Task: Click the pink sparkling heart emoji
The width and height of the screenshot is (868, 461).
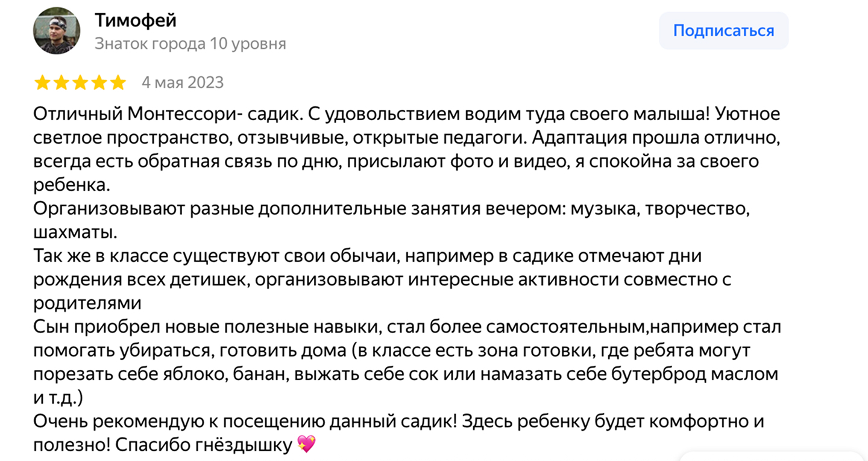Action: click(x=306, y=445)
